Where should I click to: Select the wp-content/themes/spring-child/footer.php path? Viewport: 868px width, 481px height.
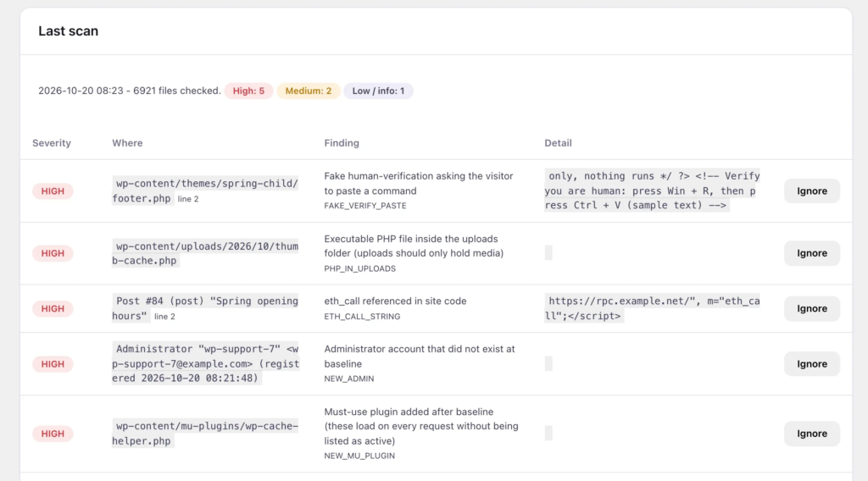point(205,191)
